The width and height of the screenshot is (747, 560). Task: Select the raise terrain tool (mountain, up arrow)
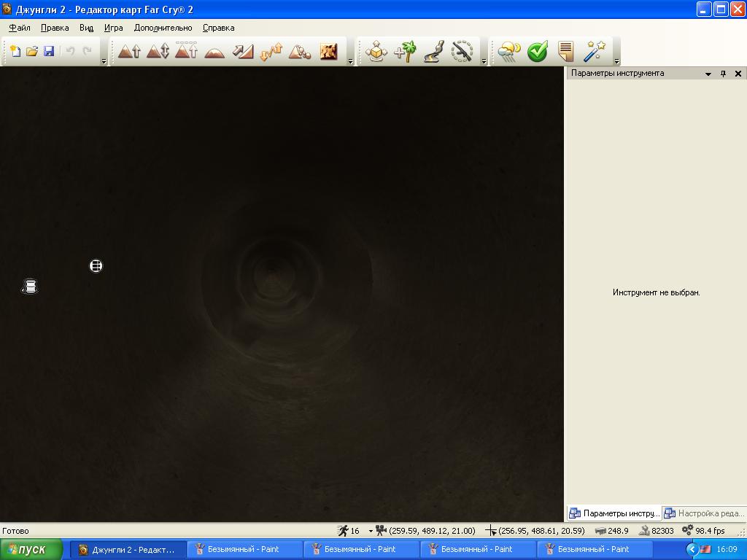[129, 51]
